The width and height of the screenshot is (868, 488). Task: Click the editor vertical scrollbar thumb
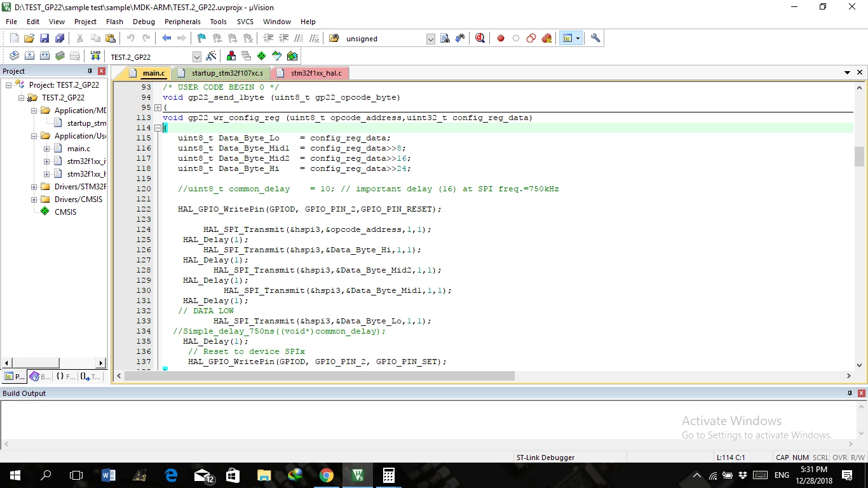point(859,156)
